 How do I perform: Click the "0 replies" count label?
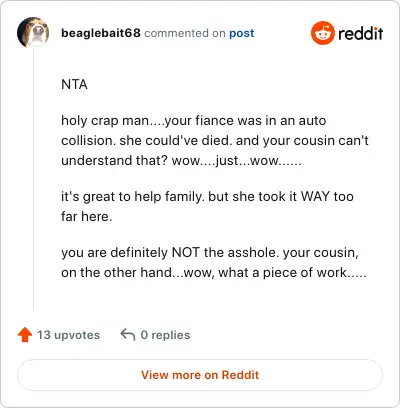pos(165,335)
